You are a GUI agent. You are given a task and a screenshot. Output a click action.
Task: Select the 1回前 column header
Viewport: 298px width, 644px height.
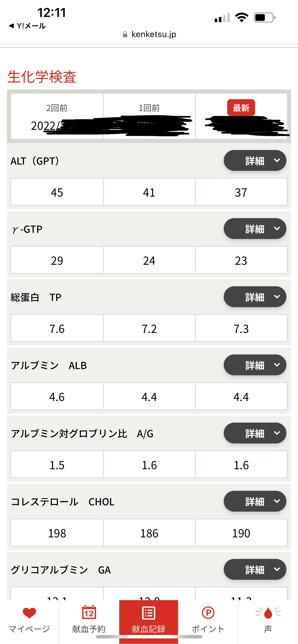(149, 108)
